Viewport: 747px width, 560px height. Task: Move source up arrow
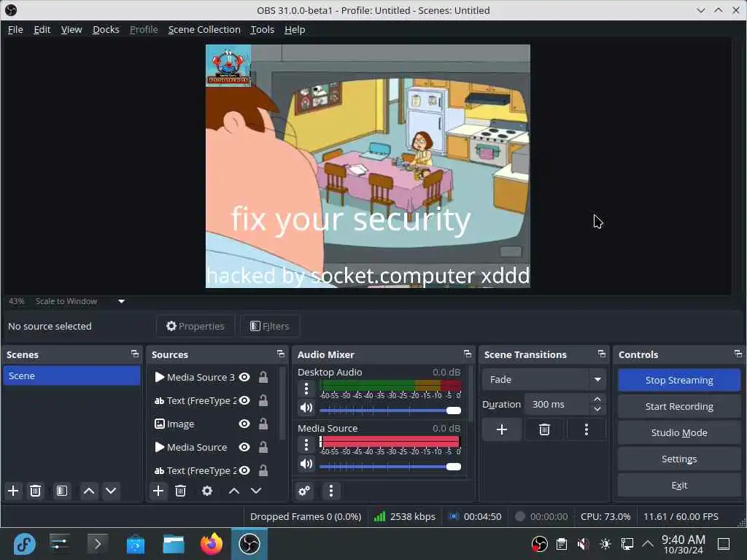(234, 491)
